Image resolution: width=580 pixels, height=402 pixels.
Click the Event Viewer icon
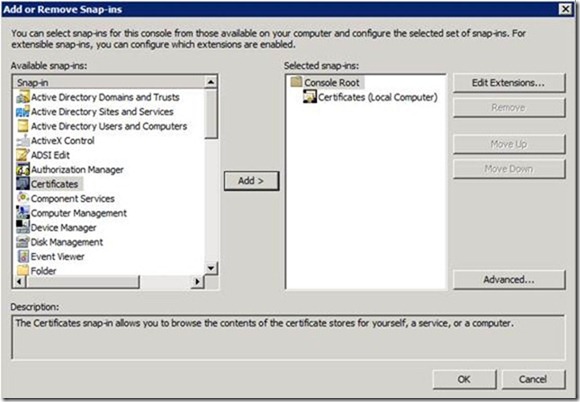23,256
